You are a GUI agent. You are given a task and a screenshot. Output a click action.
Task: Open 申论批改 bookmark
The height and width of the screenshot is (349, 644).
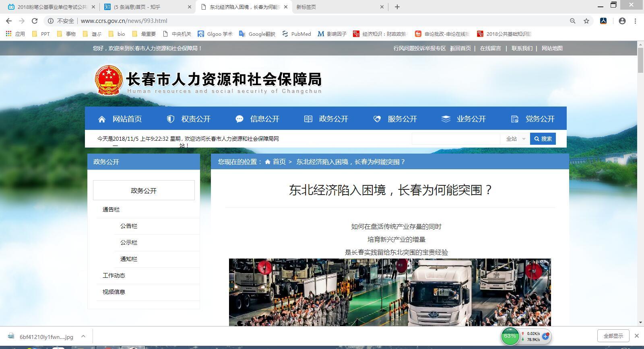[442, 34]
